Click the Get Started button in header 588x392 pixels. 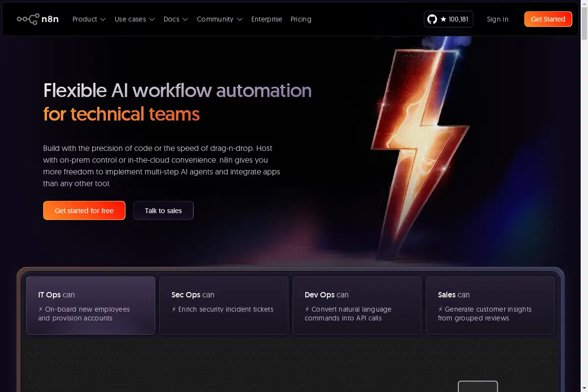[x=548, y=19]
